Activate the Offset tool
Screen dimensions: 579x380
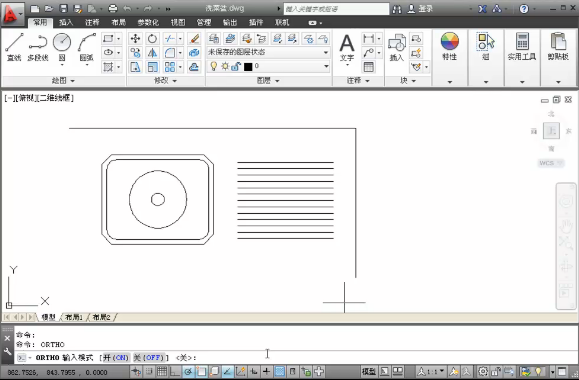pyautogui.click(x=194, y=67)
